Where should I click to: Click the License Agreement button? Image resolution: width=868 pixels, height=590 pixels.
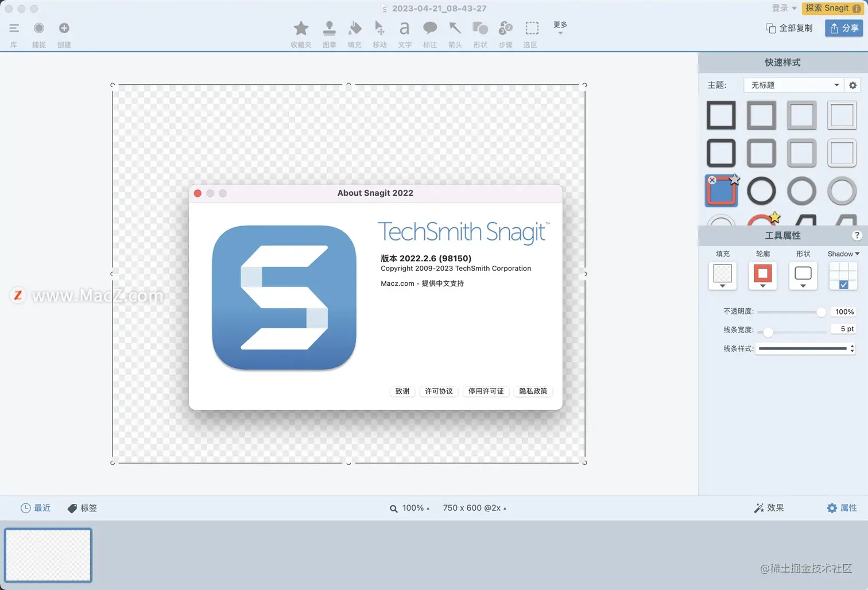point(439,391)
